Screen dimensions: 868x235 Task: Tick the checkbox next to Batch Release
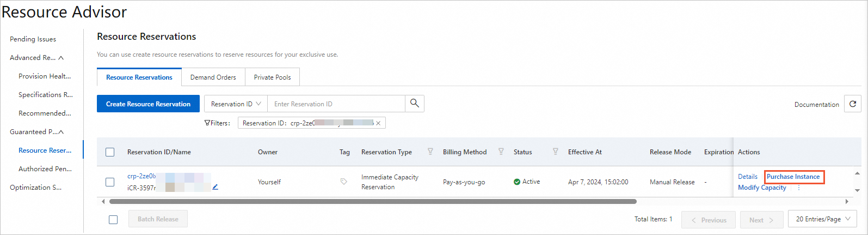(x=113, y=220)
